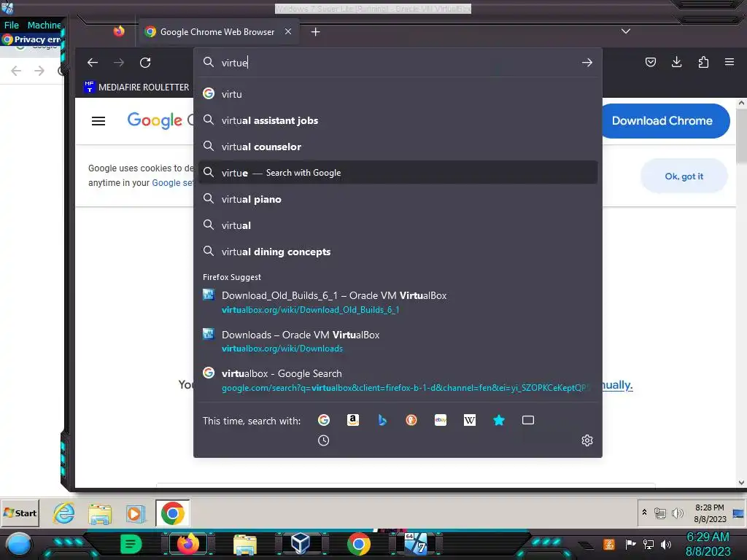Viewport: 747px width, 560px height.
Task: Expand the list all tabs chevron
Action: [626, 31]
